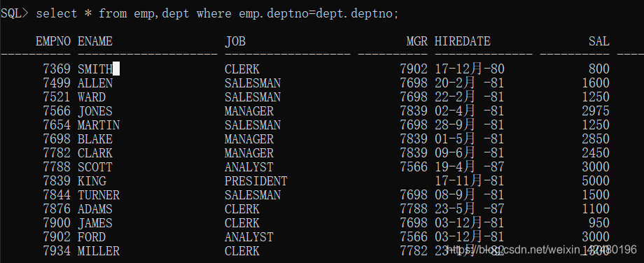Click the MGR column header

[x=417, y=41]
